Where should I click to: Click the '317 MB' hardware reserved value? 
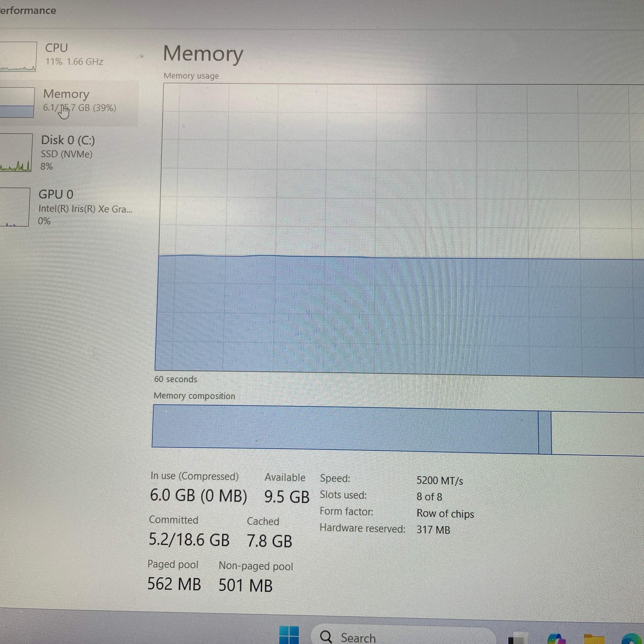433,530
